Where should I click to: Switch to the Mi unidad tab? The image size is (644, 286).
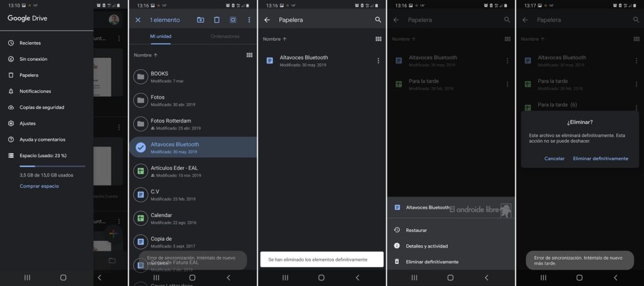pos(160,36)
